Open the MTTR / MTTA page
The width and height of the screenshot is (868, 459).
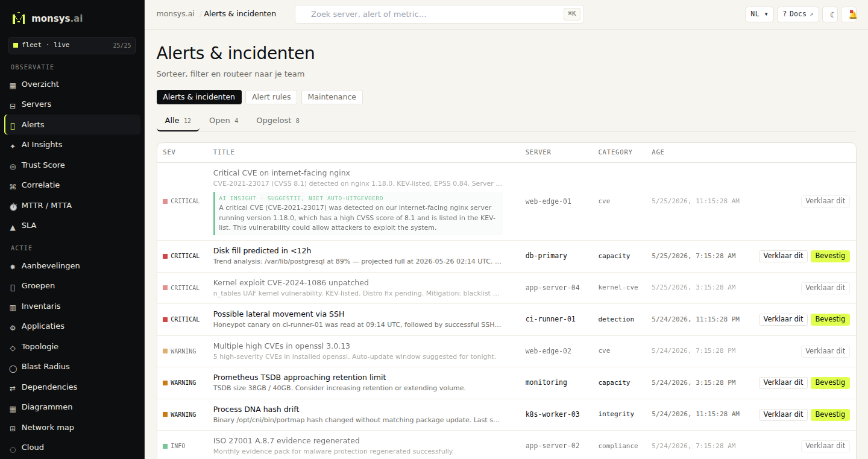pos(72,206)
